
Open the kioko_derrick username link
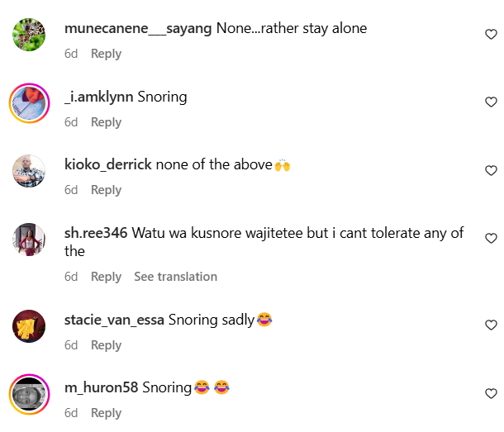107,164
